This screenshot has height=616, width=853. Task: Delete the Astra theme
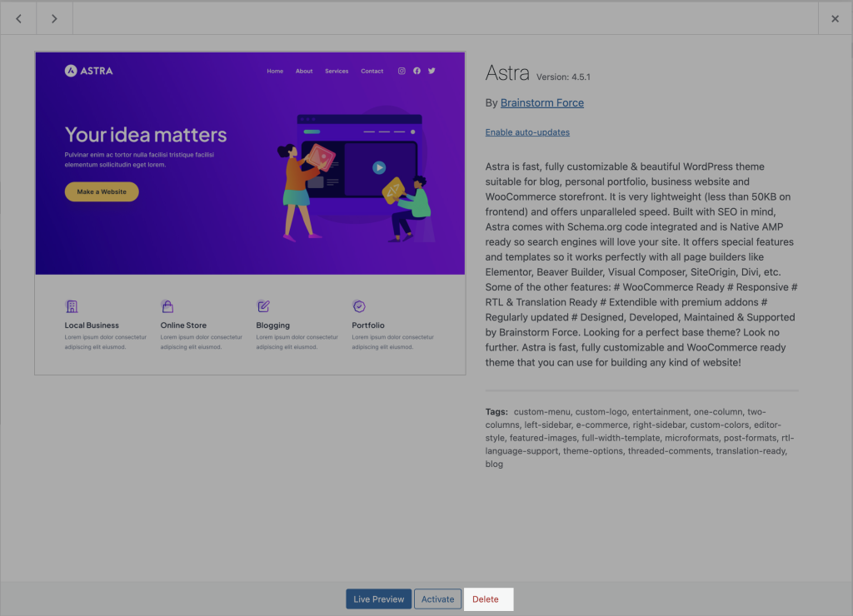[486, 599]
